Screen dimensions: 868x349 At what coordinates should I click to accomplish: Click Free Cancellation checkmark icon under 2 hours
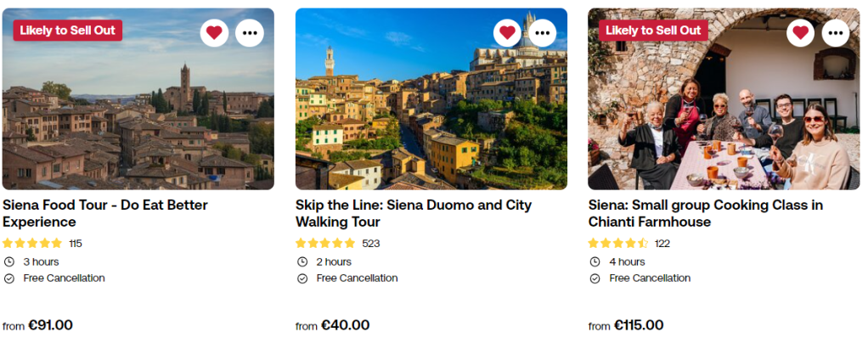click(302, 279)
